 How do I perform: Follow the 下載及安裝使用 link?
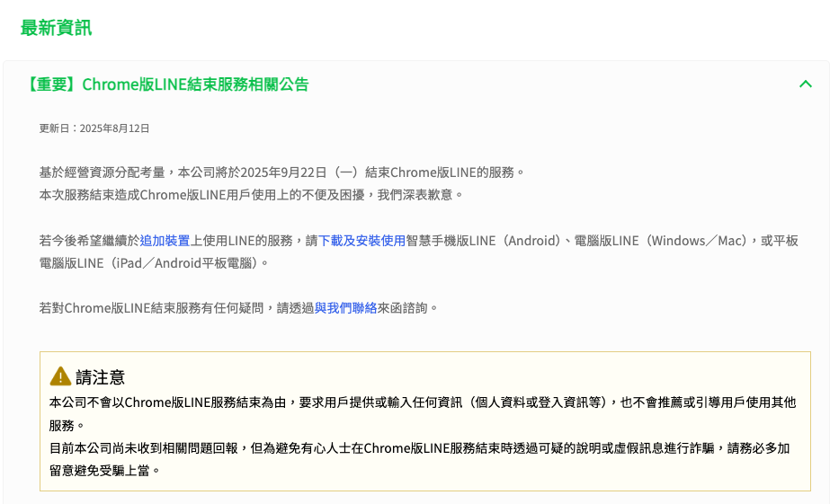pos(361,241)
